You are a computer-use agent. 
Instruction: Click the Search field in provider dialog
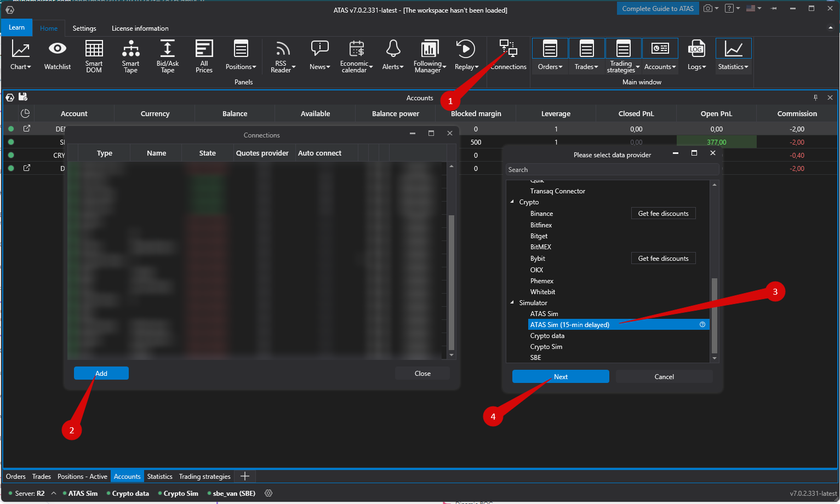612,170
